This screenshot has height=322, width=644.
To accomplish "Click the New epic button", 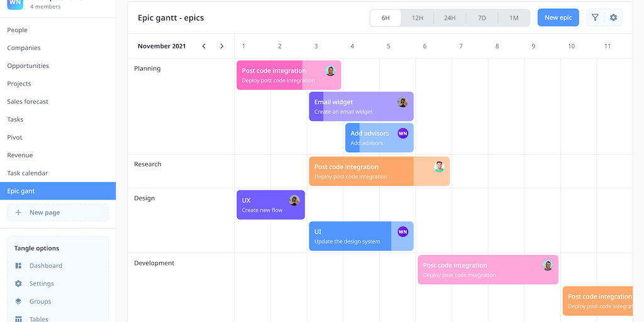I will click(558, 18).
